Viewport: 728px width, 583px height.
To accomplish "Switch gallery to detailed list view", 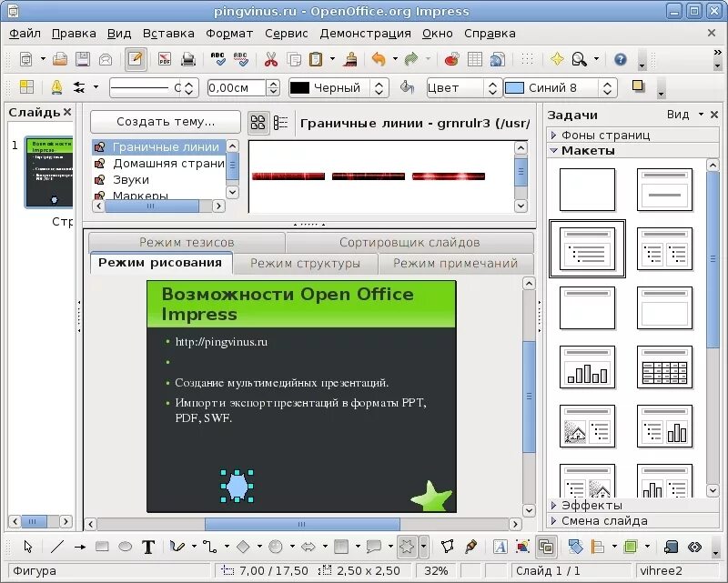I will (x=280, y=123).
